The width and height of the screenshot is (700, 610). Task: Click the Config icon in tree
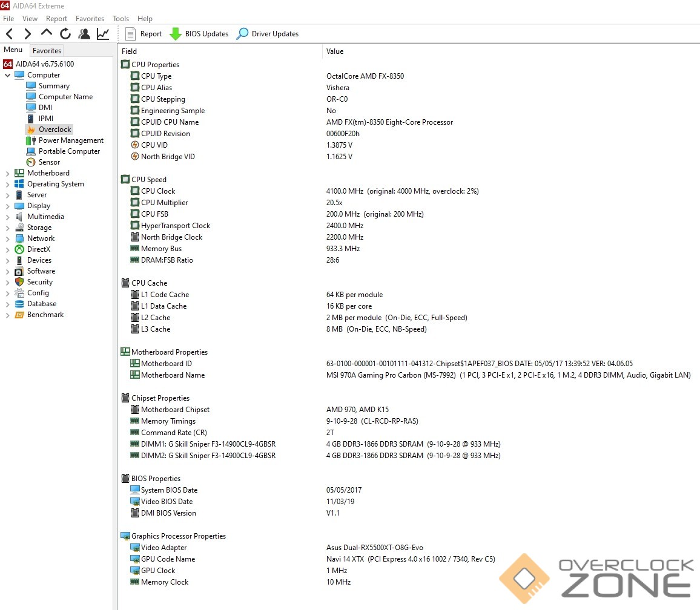[x=19, y=293]
